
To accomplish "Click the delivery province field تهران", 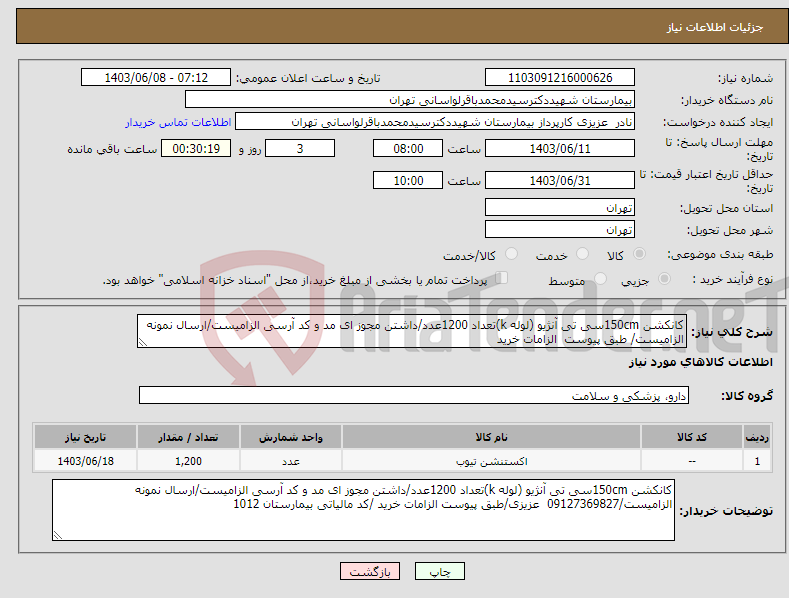I will tap(560, 207).
